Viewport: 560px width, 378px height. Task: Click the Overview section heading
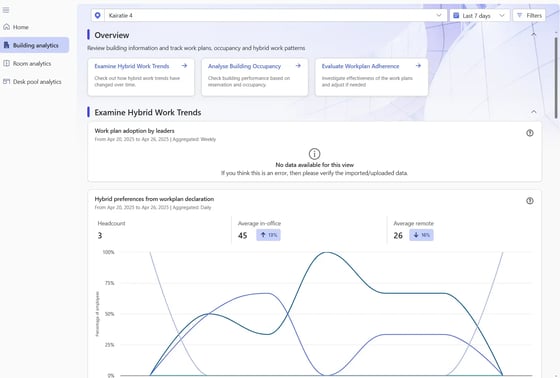pyautogui.click(x=112, y=35)
